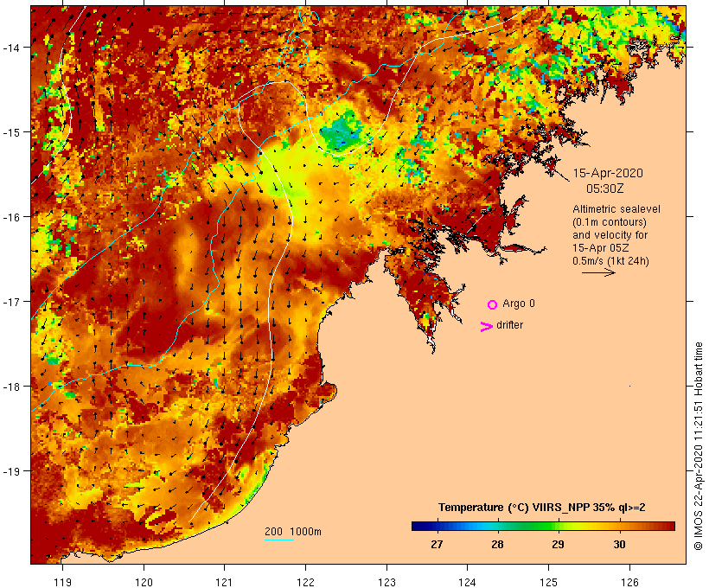Click the 'drifter' label
709x588 pixels.
click(x=509, y=325)
